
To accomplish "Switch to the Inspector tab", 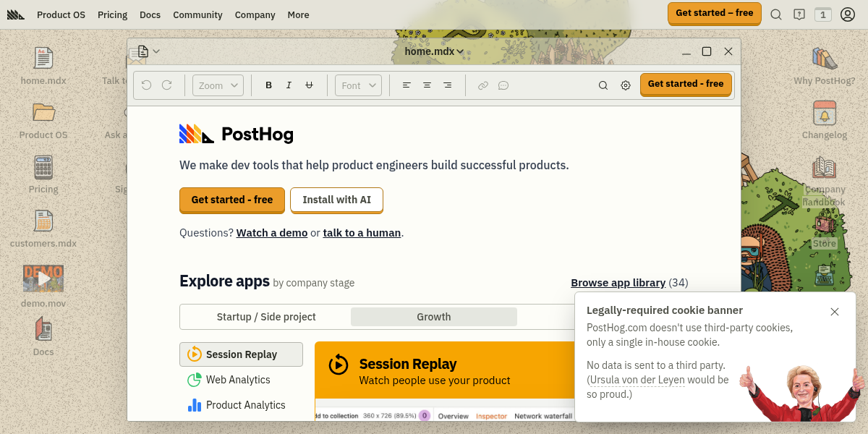I will tap(491, 416).
